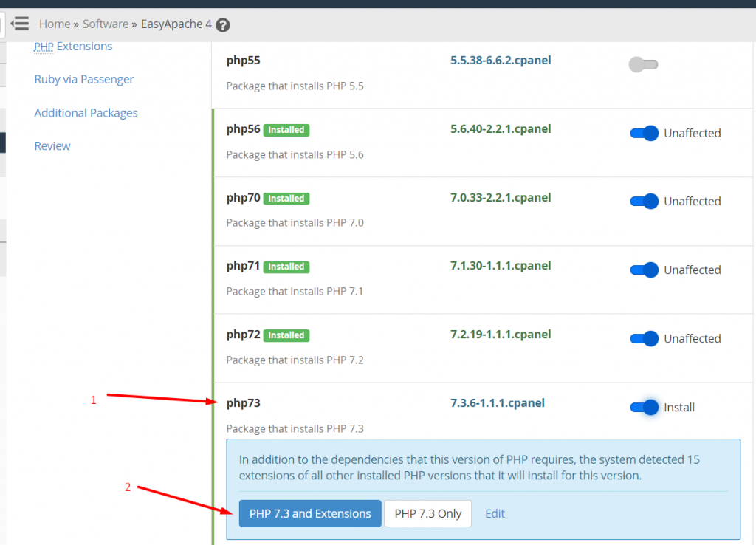
Task: Open the Ruby via Passenger section
Action: coord(83,79)
